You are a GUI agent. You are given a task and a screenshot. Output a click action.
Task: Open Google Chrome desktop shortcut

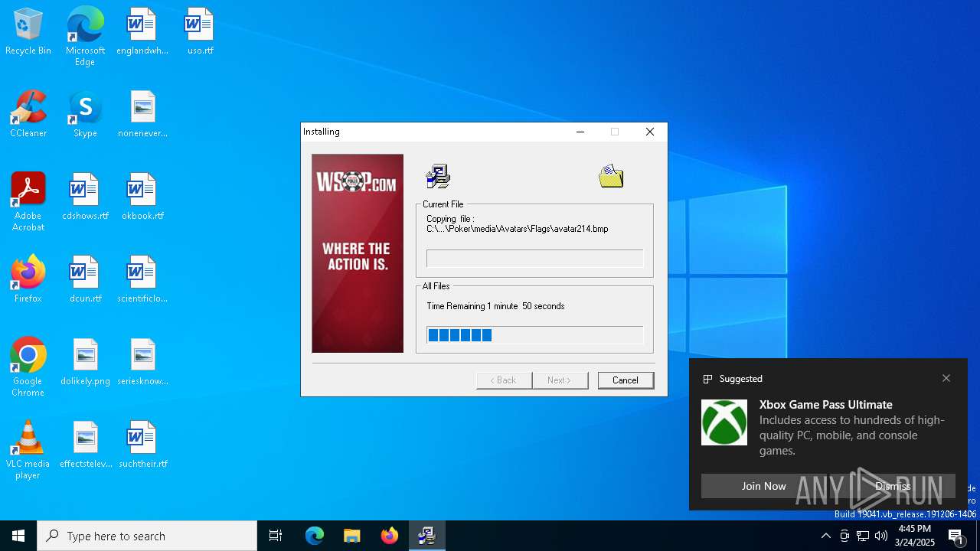(x=28, y=367)
